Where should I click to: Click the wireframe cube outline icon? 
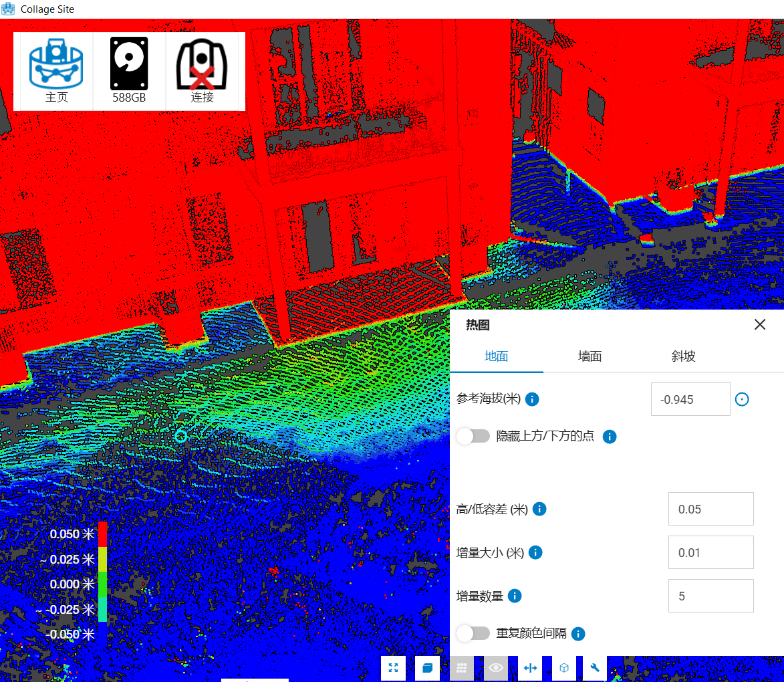[564, 668]
